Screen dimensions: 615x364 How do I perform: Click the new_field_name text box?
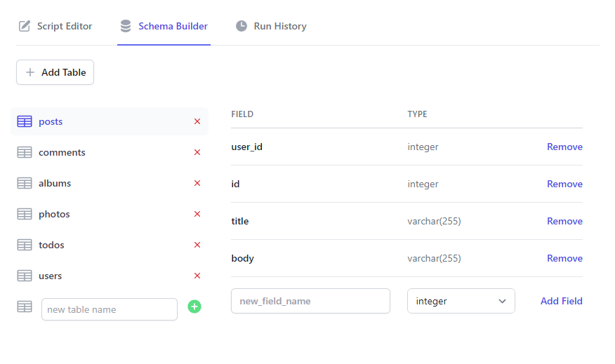[310, 301]
